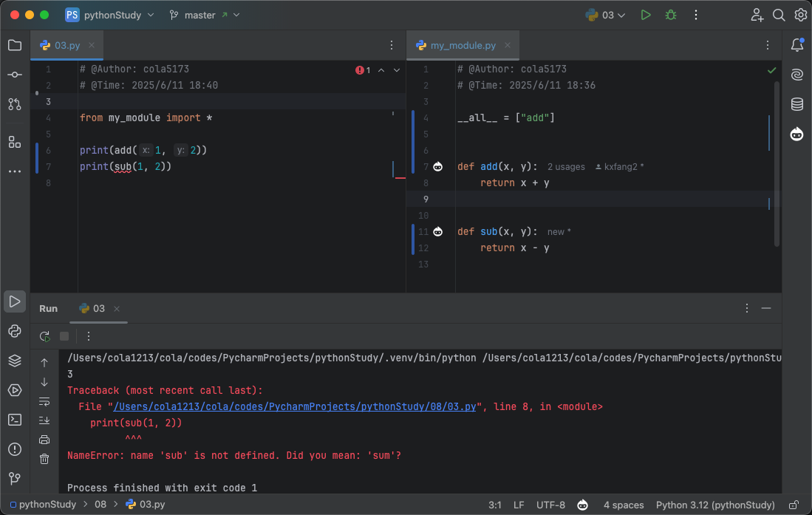Open the pythonStudy project dropdown
812x515 pixels.
pyautogui.click(x=110, y=15)
